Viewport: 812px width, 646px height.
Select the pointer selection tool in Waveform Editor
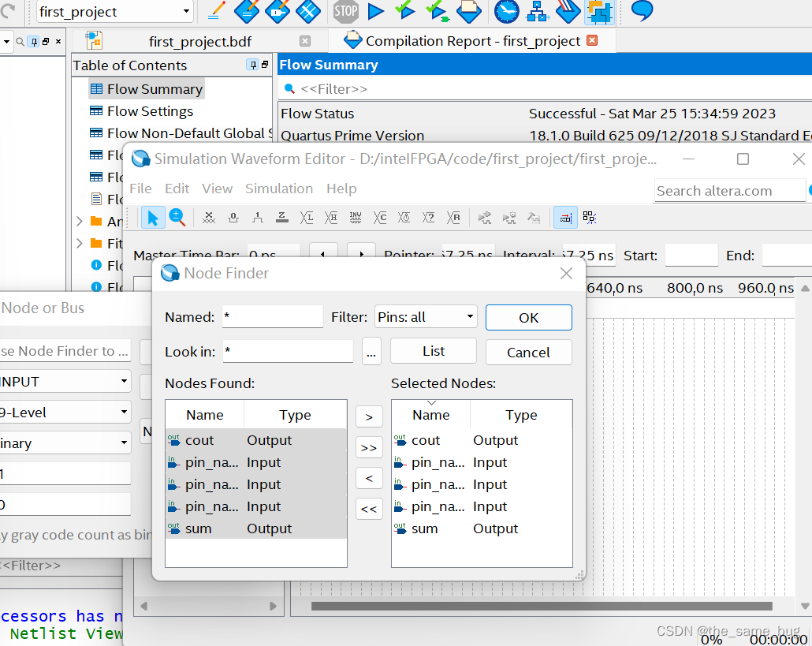pos(153,218)
